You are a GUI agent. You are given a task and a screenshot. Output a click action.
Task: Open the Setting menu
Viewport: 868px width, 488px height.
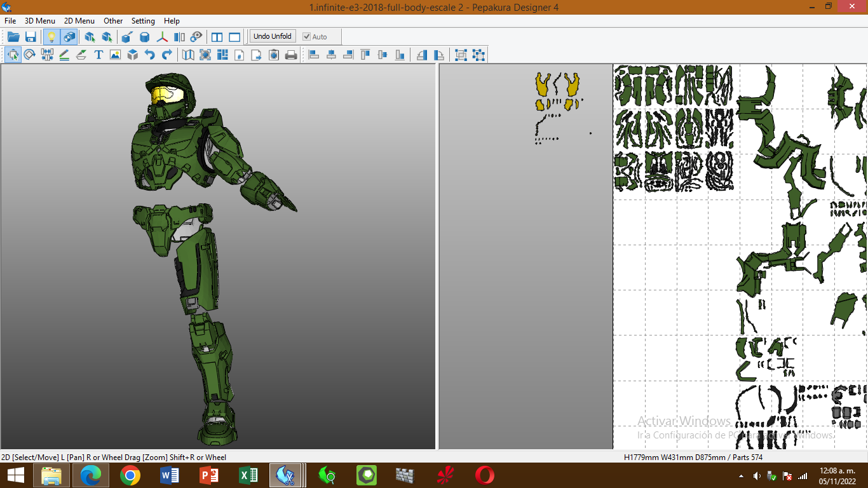click(x=143, y=21)
